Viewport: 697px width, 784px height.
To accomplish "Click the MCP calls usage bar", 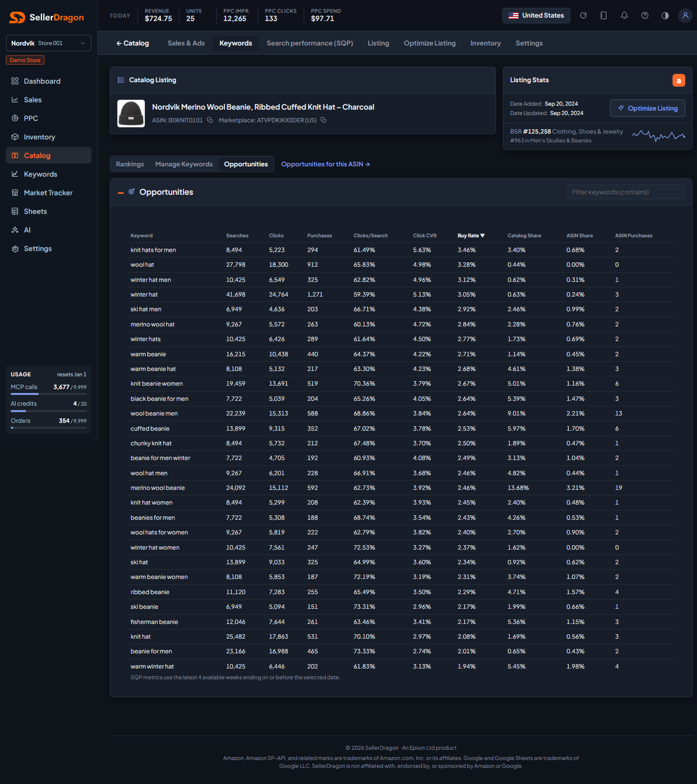I will click(48, 394).
